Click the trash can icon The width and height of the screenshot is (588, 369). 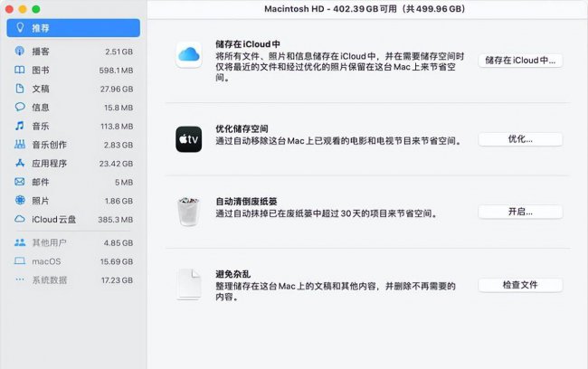[x=189, y=212]
